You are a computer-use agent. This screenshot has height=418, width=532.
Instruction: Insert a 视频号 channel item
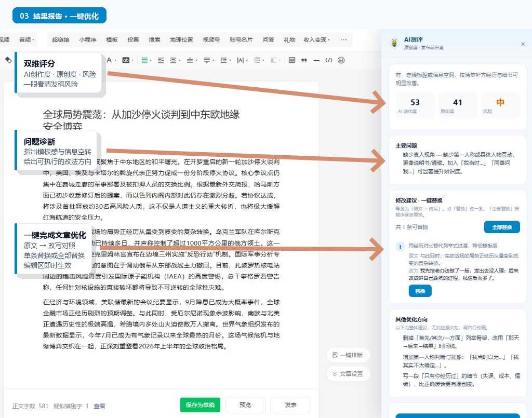[211, 39]
